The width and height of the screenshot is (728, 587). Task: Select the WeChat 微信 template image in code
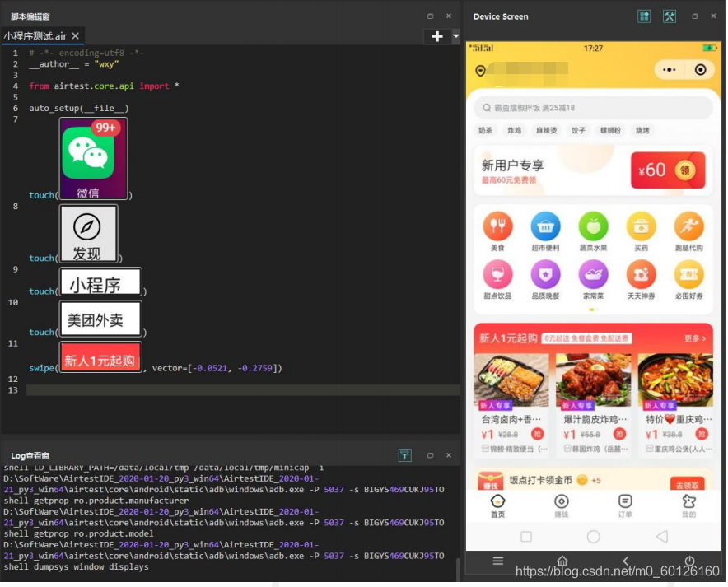(x=93, y=158)
